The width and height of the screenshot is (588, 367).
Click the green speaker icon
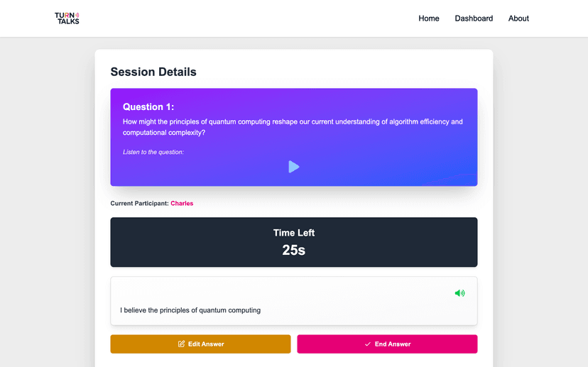[x=459, y=293]
